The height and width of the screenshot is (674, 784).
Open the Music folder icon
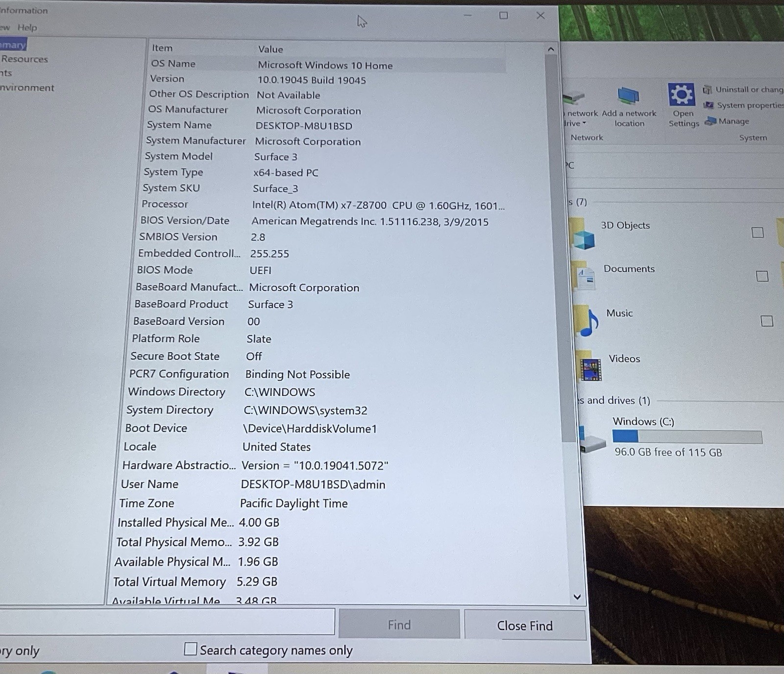tap(587, 321)
